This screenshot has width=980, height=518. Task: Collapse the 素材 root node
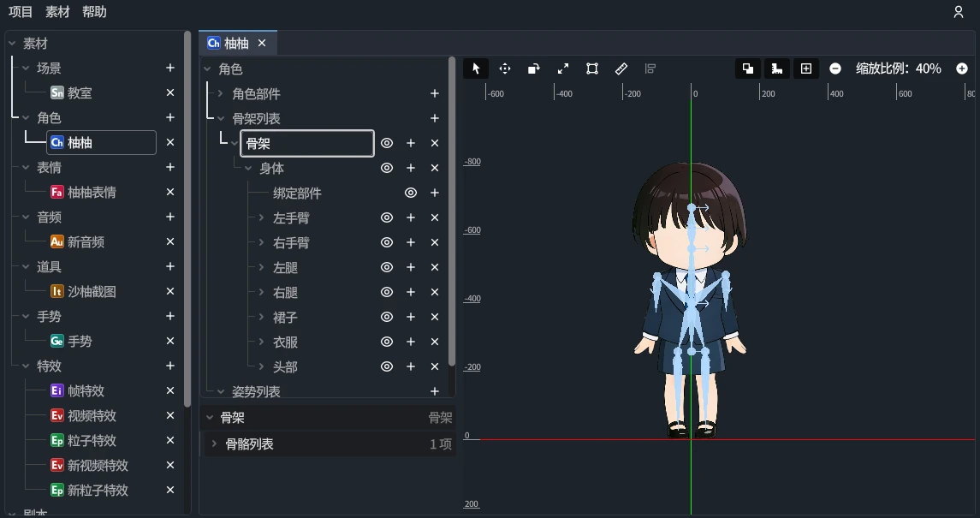coord(12,44)
